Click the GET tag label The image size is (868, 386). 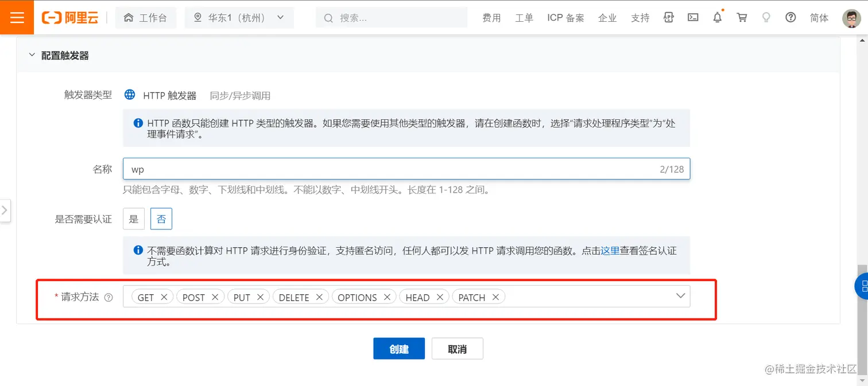point(146,297)
